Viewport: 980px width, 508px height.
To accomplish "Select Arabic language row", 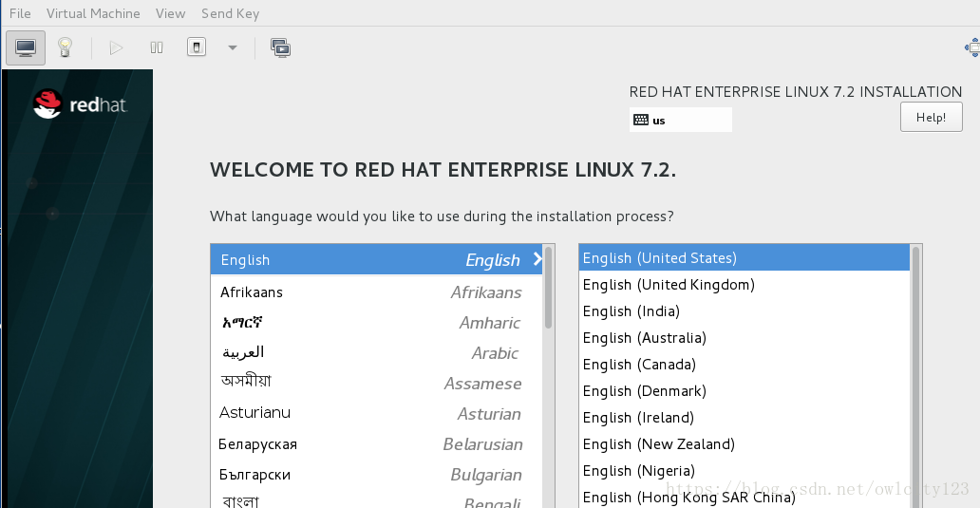I will point(376,353).
